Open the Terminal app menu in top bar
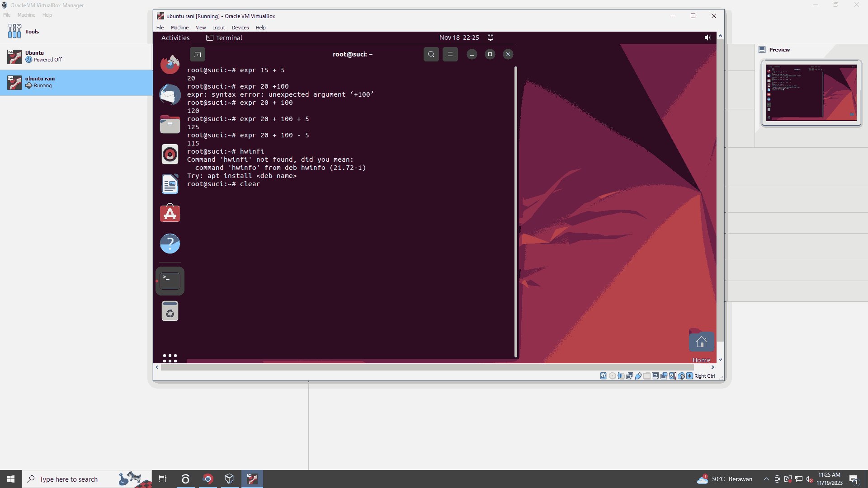The image size is (868, 488). click(224, 38)
